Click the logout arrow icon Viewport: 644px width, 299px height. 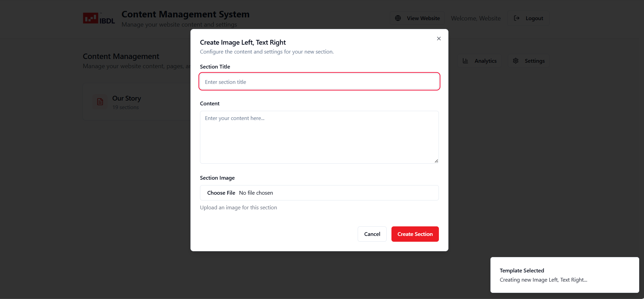click(x=517, y=18)
